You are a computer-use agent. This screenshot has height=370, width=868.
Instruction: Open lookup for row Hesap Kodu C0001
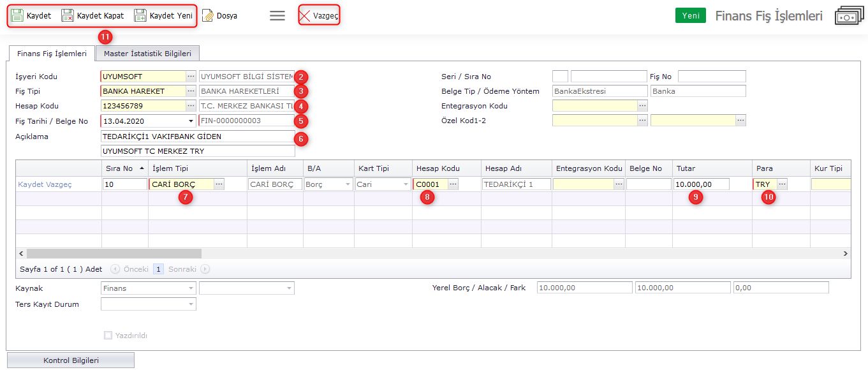(453, 184)
